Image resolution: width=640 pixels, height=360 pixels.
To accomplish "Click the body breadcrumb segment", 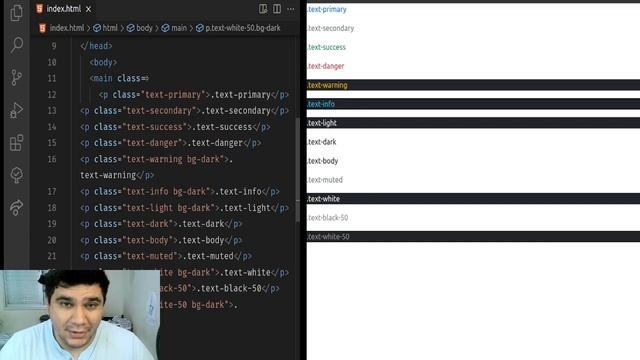I will point(140,28).
